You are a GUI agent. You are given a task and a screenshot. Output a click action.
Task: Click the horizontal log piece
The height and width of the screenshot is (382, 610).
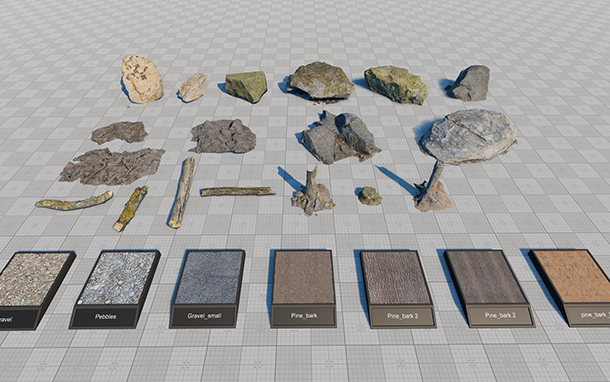pyautogui.click(x=238, y=191)
